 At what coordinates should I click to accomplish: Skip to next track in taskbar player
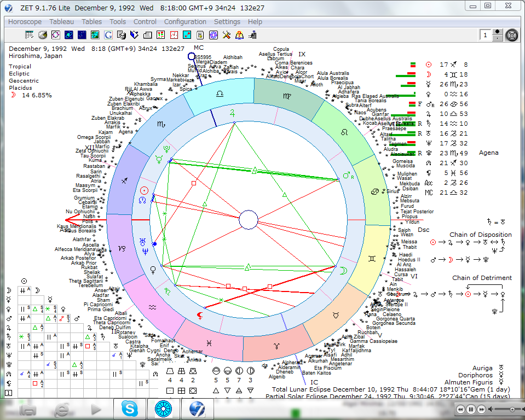click(x=481, y=409)
